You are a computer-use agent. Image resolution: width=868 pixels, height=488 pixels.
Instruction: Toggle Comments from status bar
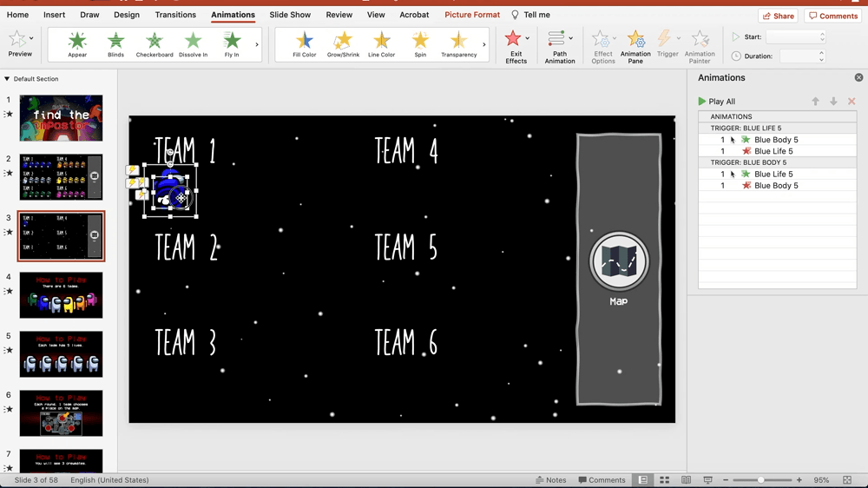tap(602, 480)
